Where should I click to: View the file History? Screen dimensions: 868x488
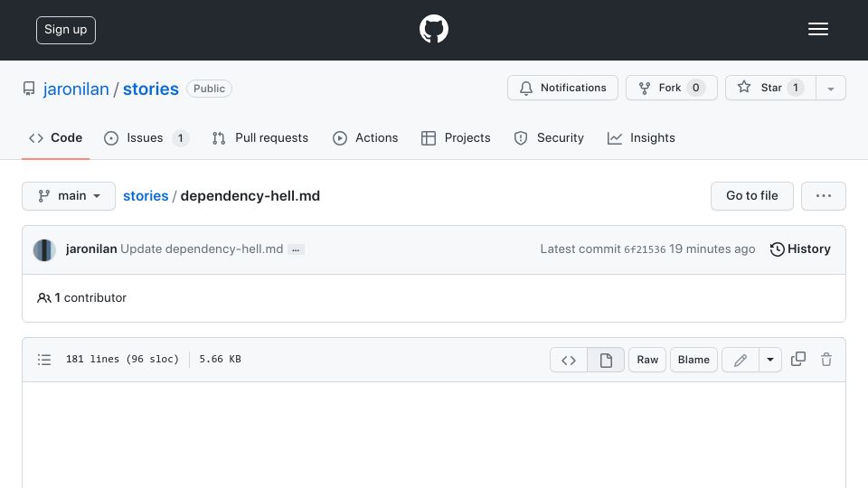pos(800,249)
